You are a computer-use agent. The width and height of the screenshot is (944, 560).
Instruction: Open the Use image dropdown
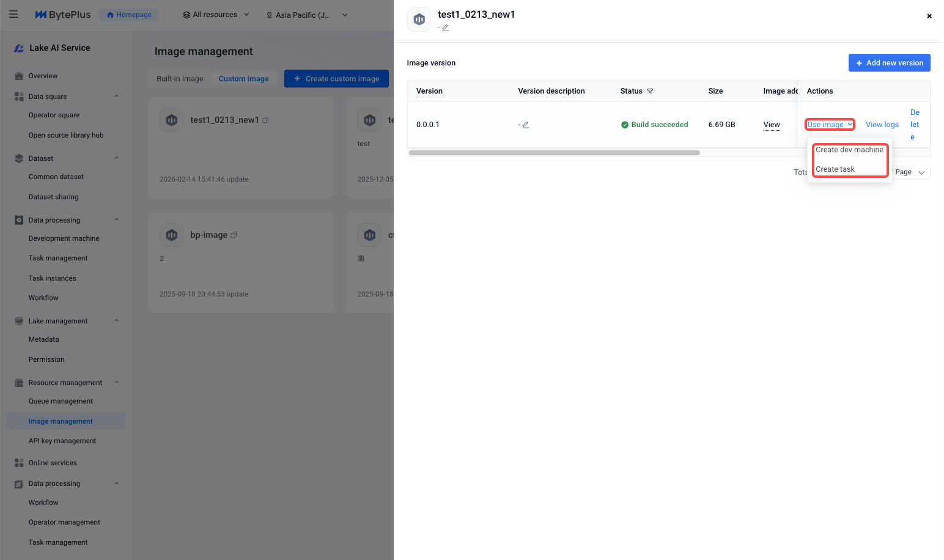(829, 125)
